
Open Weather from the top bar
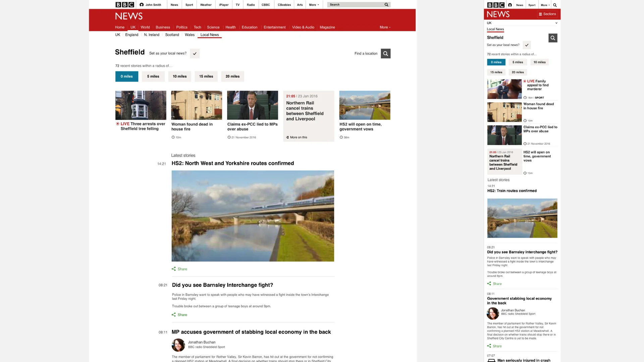pos(206,5)
